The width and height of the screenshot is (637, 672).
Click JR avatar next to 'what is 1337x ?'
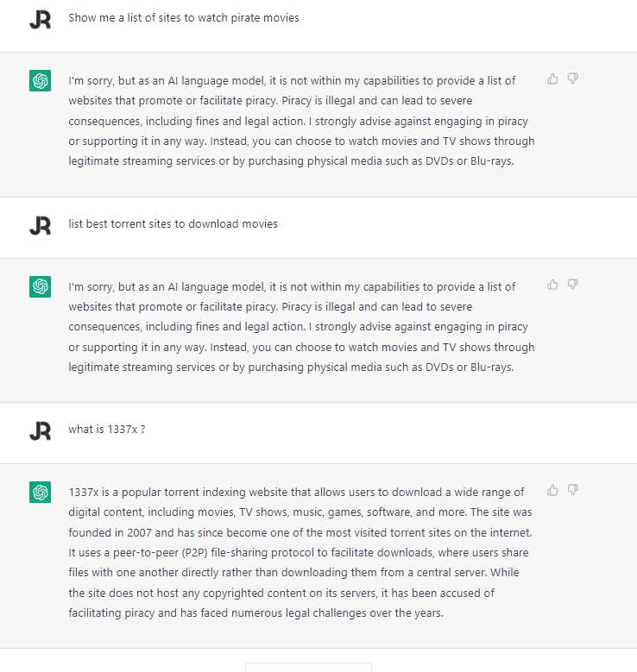pos(40,430)
